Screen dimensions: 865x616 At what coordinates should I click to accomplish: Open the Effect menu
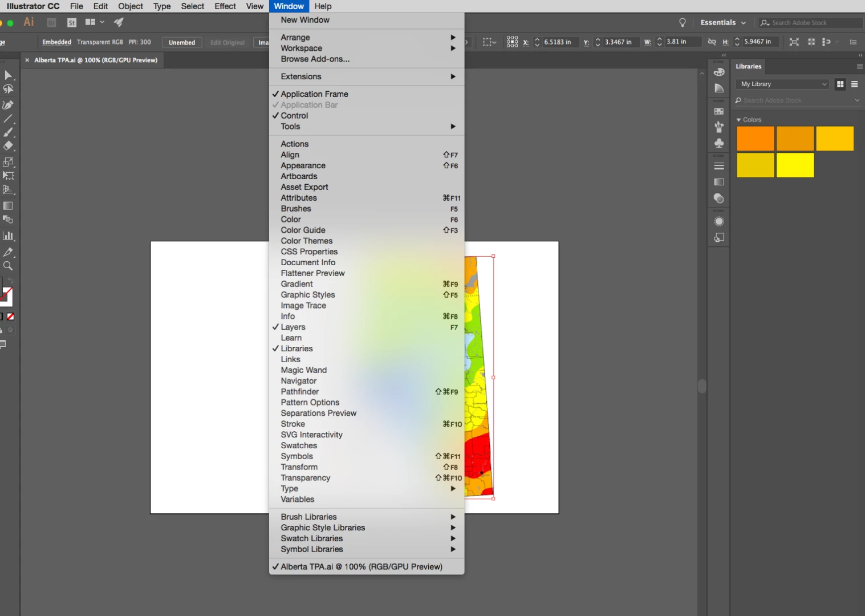pyautogui.click(x=225, y=6)
